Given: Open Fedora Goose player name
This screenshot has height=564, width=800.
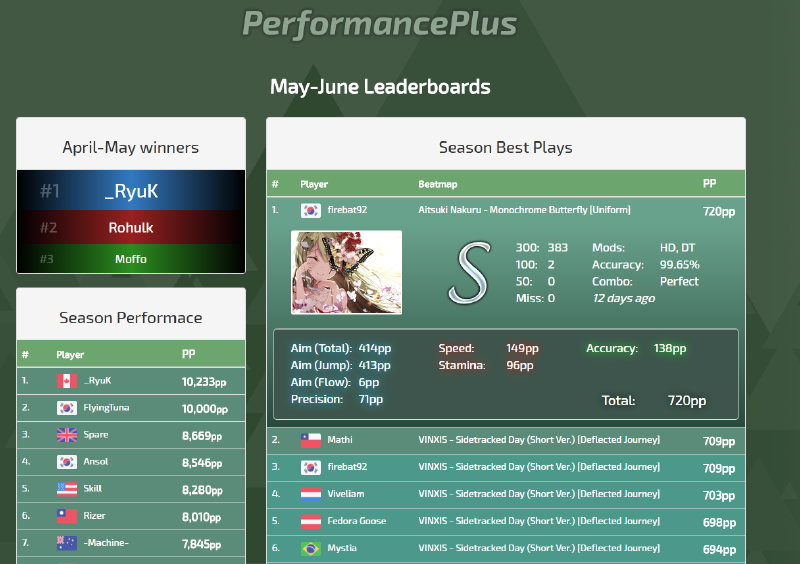Looking at the screenshot, I should (357, 521).
